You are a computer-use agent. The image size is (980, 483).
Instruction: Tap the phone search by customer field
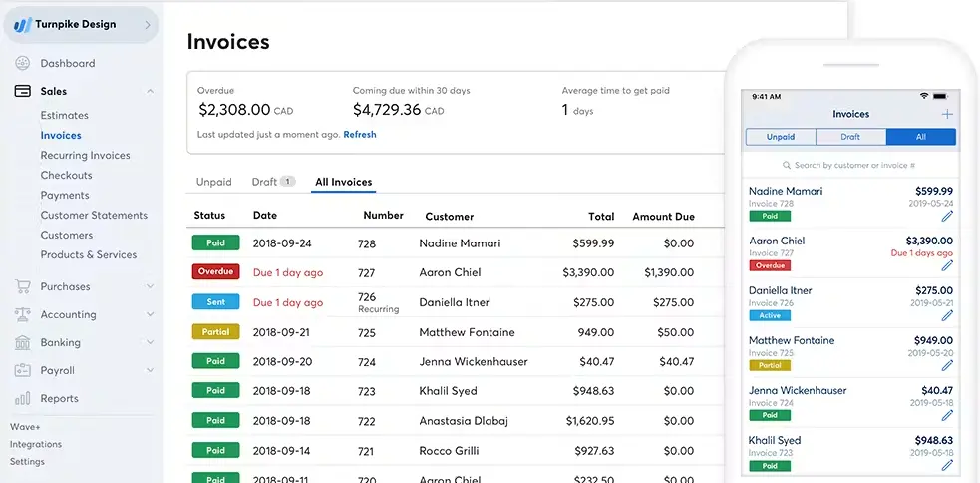[x=850, y=166]
